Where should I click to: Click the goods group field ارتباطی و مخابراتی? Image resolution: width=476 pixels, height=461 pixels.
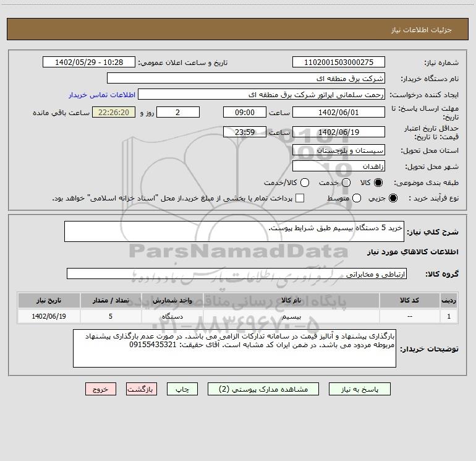coord(237,274)
